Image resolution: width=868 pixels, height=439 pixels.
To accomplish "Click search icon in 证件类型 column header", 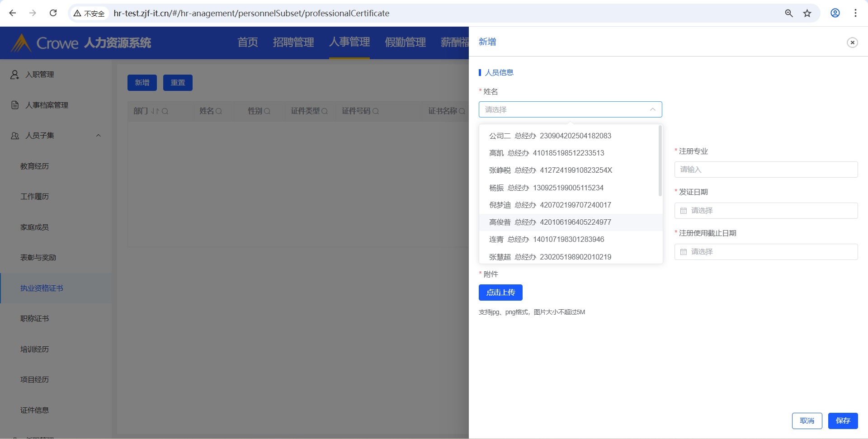I will (x=325, y=111).
